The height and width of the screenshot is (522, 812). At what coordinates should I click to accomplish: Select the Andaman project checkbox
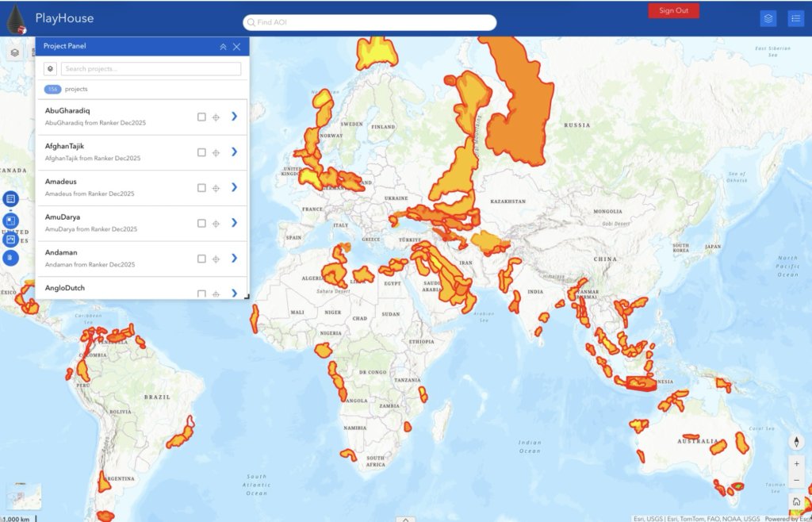[201, 259]
